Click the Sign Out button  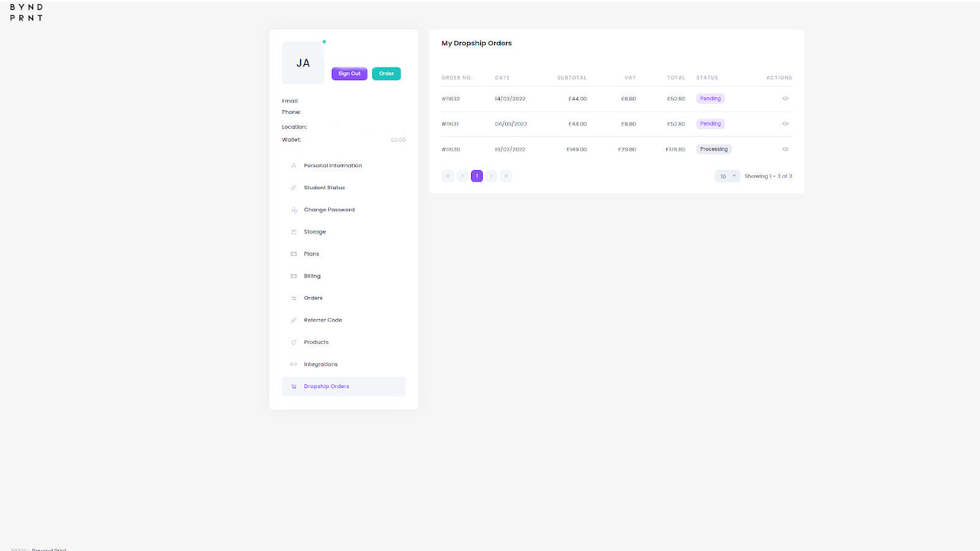(349, 73)
